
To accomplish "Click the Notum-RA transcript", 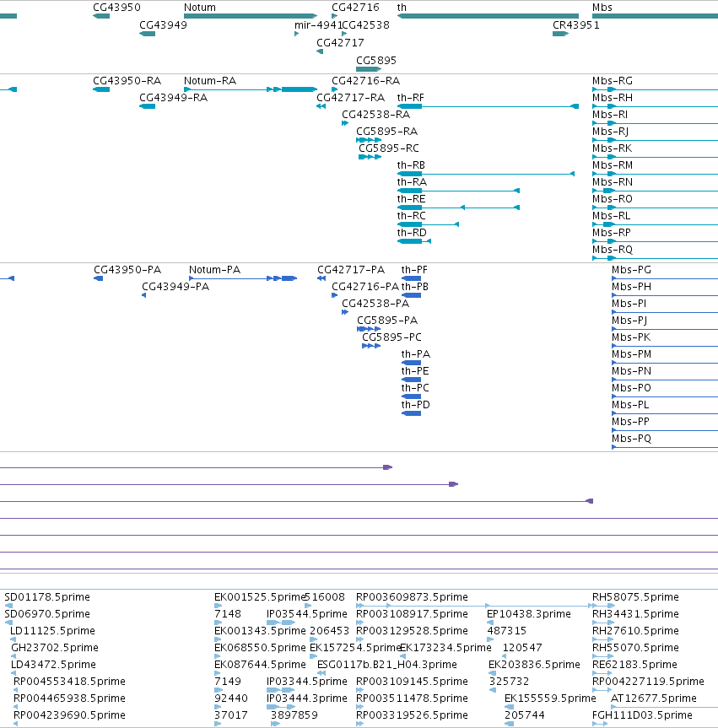I will pos(251,89).
